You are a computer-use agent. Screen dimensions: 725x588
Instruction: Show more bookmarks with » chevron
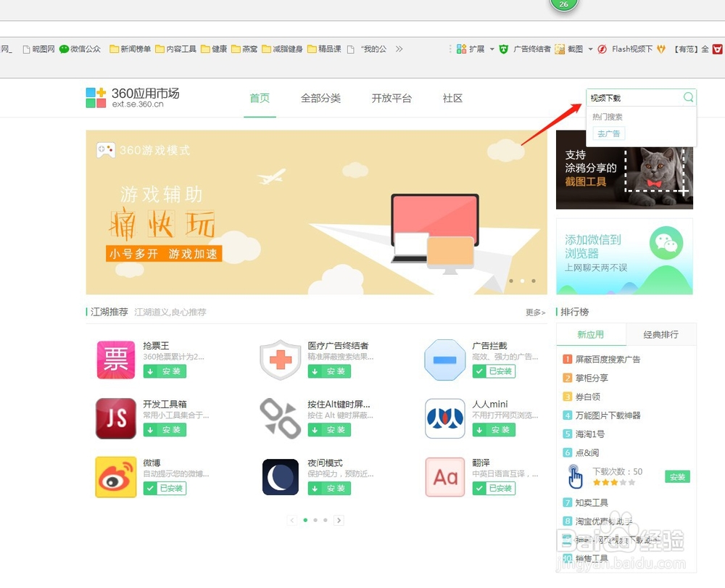(399, 49)
